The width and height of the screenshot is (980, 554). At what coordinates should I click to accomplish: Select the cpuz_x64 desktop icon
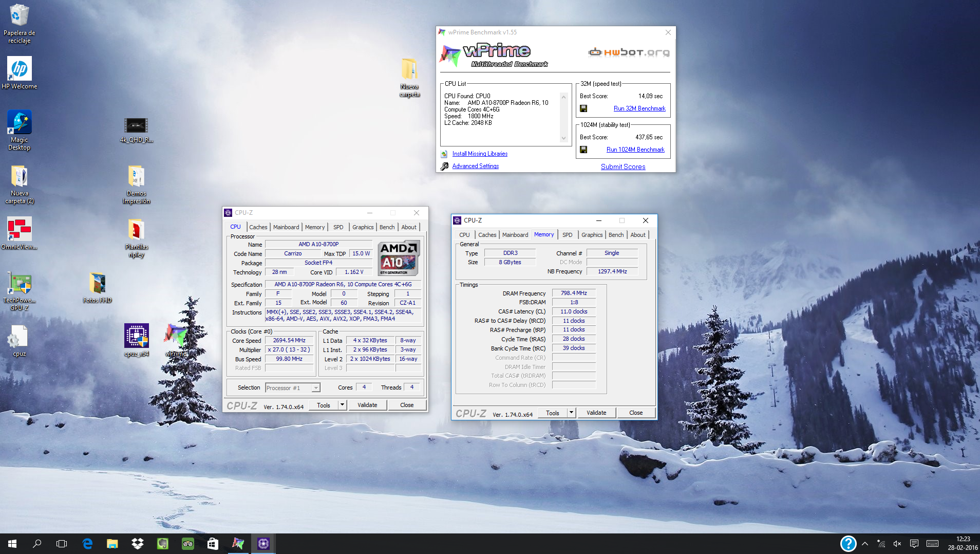pos(136,340)
